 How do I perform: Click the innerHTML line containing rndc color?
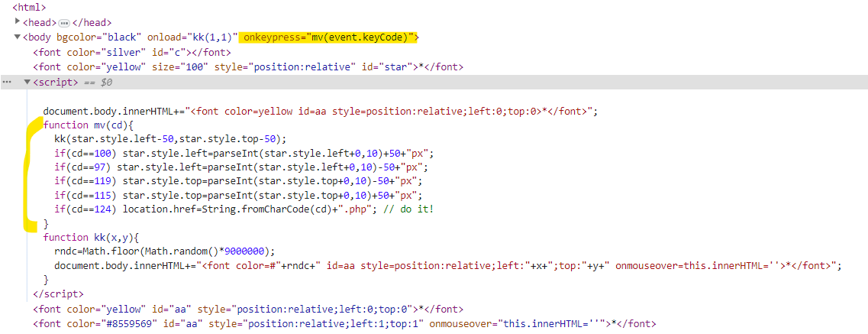click(448, 266)
